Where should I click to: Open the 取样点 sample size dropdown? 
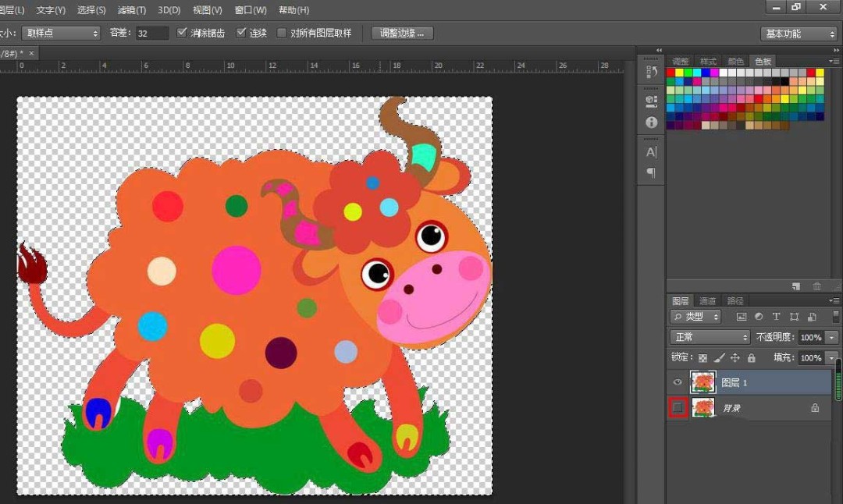61,33
